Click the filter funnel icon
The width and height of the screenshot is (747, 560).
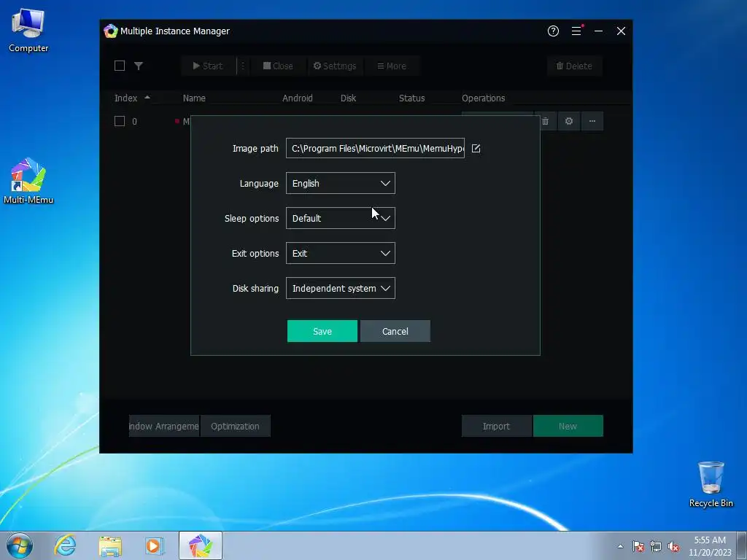pos(139,66)
